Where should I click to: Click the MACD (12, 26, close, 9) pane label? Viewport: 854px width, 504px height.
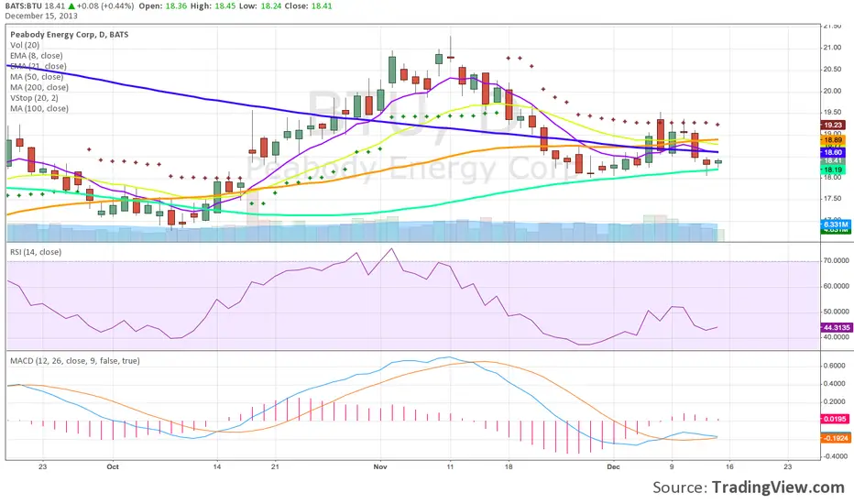point(74,361)
